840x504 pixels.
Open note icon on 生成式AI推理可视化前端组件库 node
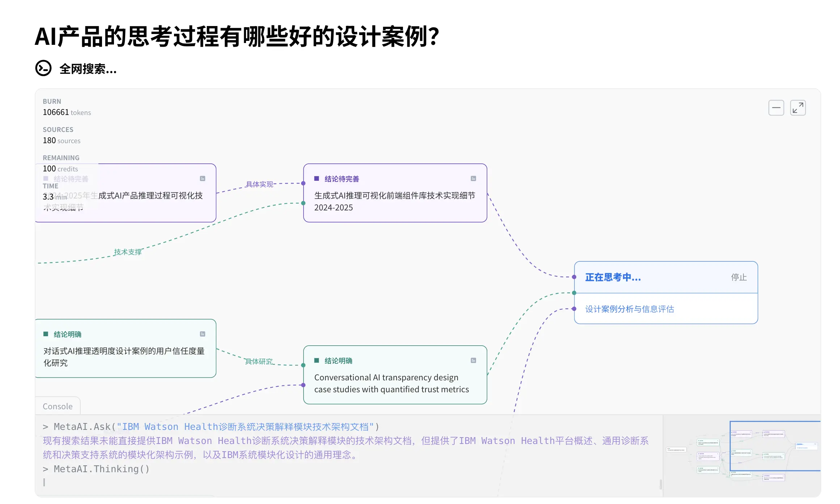pos(473,179)
